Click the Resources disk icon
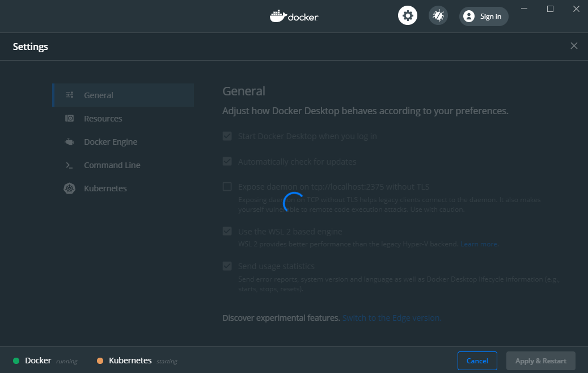This screenshot has height=373, width=588. coord(69,118)
